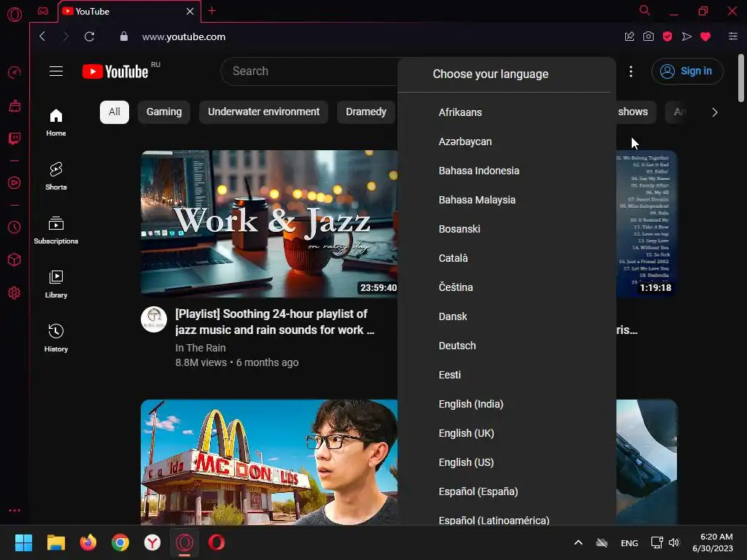Open the ad blocker shield icon

point(667,36)
